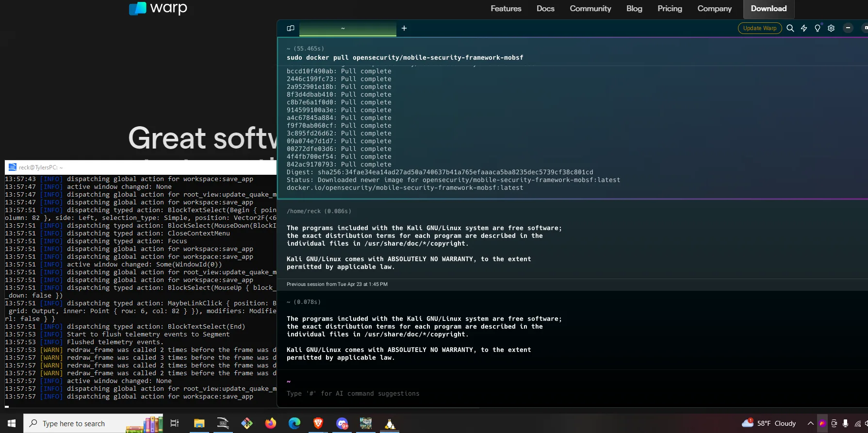Select the 'sudo docker pull' command block text
Image resolution: width=868 pixels, height=433 pixels.
pos(405,58)
